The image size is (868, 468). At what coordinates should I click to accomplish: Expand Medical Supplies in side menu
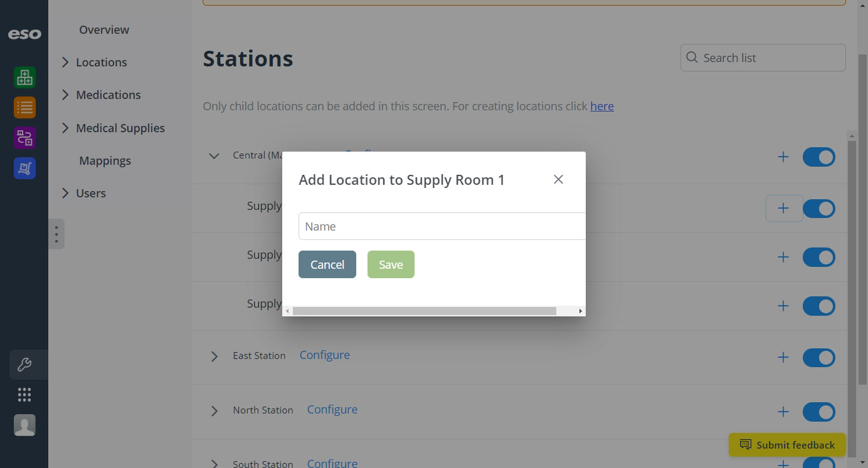coord(65,128)
